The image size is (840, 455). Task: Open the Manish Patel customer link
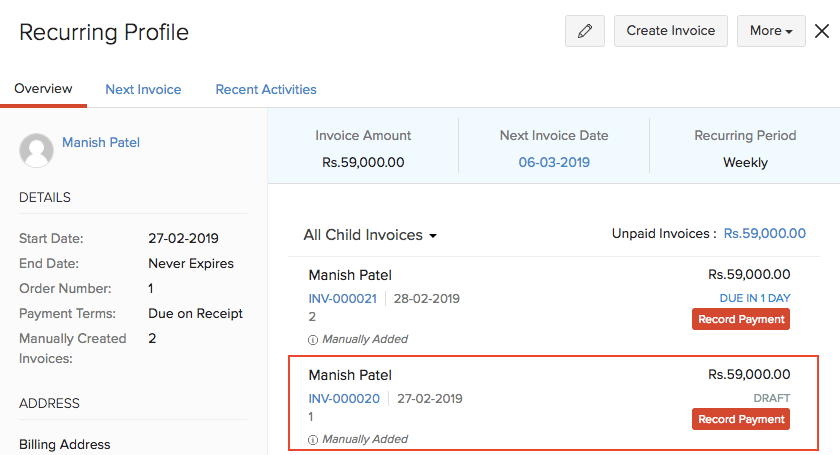click(x=101, y=143)
